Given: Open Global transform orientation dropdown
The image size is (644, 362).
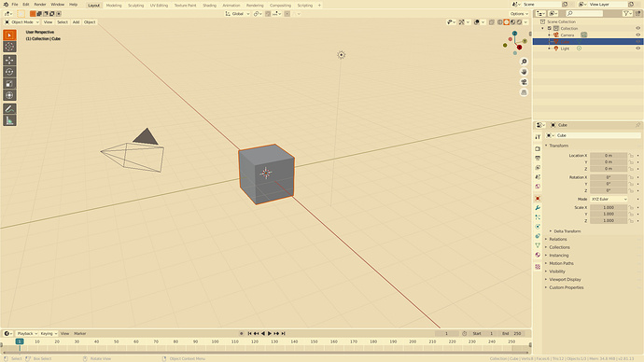Looking at the screenshot, I should coord(237,14).
